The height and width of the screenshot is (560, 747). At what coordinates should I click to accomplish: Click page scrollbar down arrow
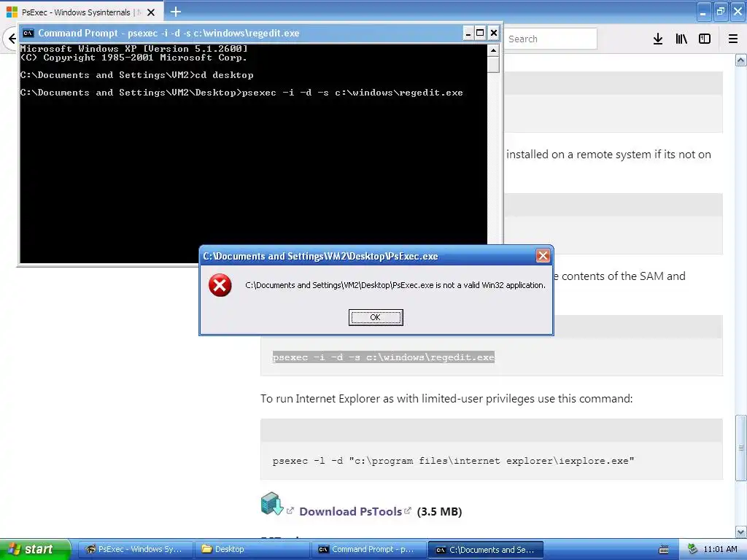pos(741,532)
